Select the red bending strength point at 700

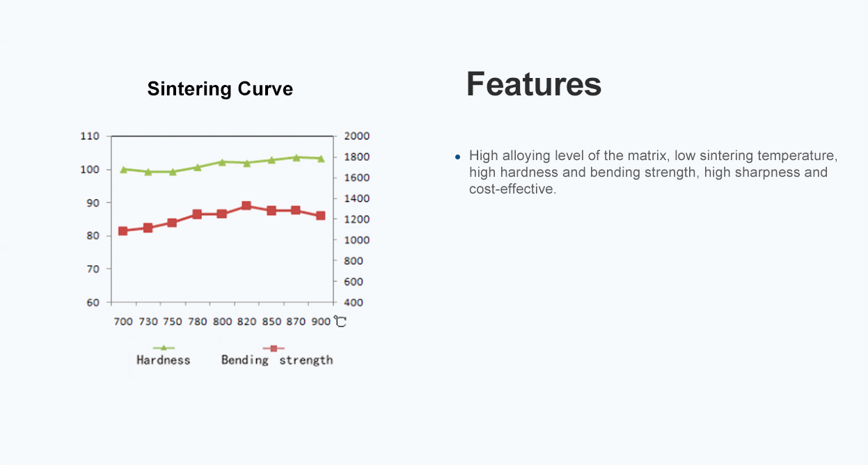(x=123, y=231)
